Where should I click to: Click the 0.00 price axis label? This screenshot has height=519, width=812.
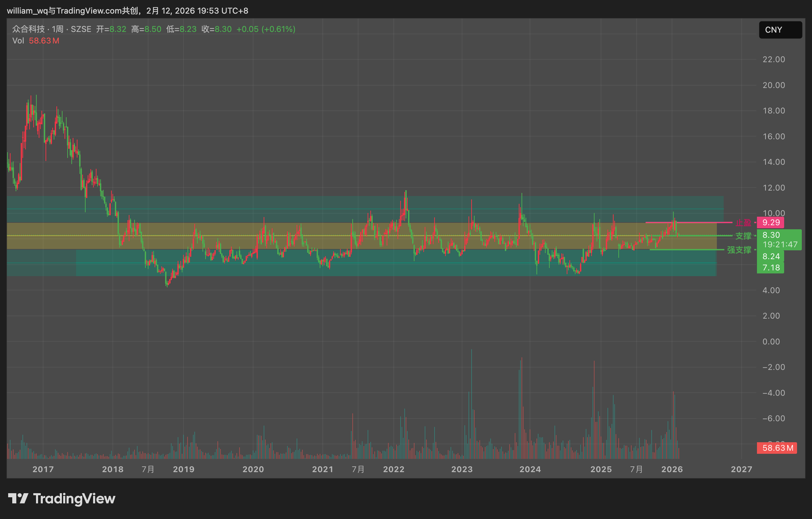coord(771,342)
